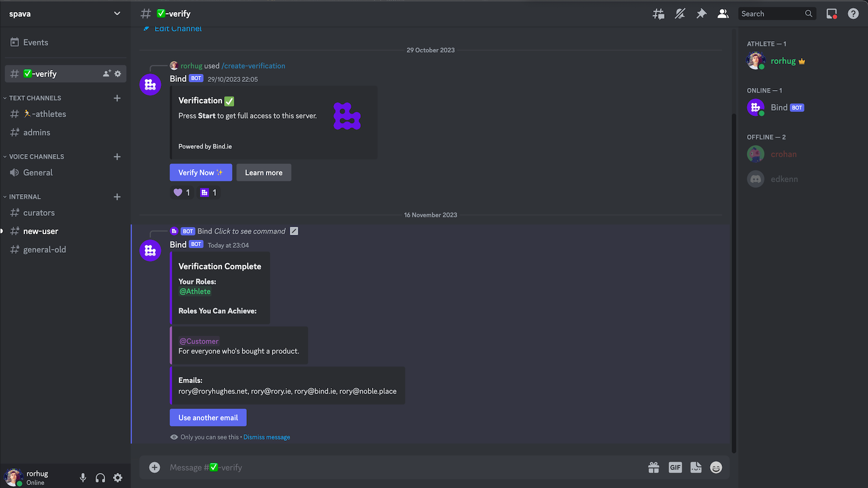Open the Events calendar item
868x488 pixels.
65,42
